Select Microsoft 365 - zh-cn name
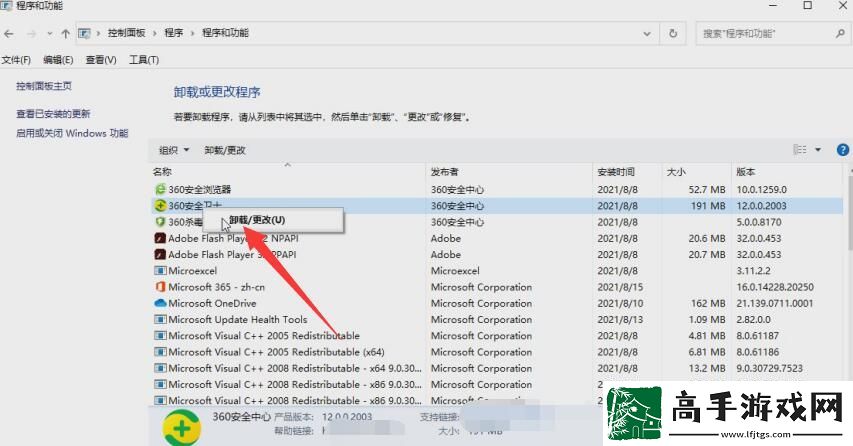The image size is (853, 446). coord(217,287)
